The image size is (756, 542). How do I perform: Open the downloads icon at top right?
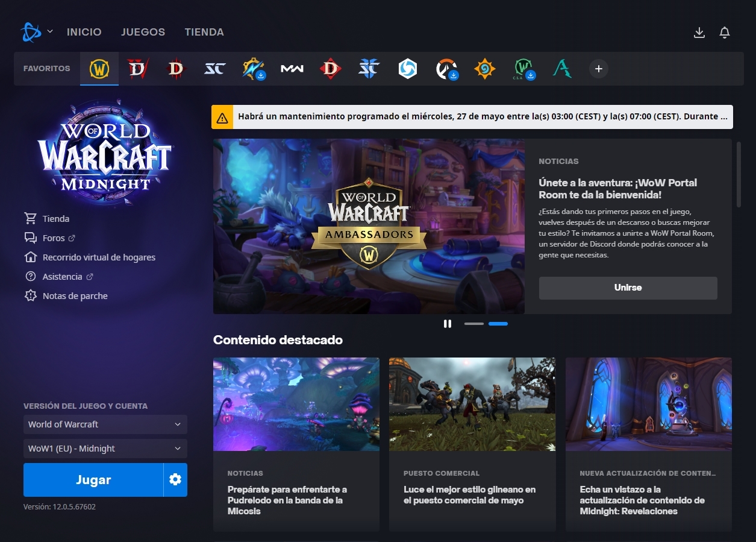coord(699,33)
